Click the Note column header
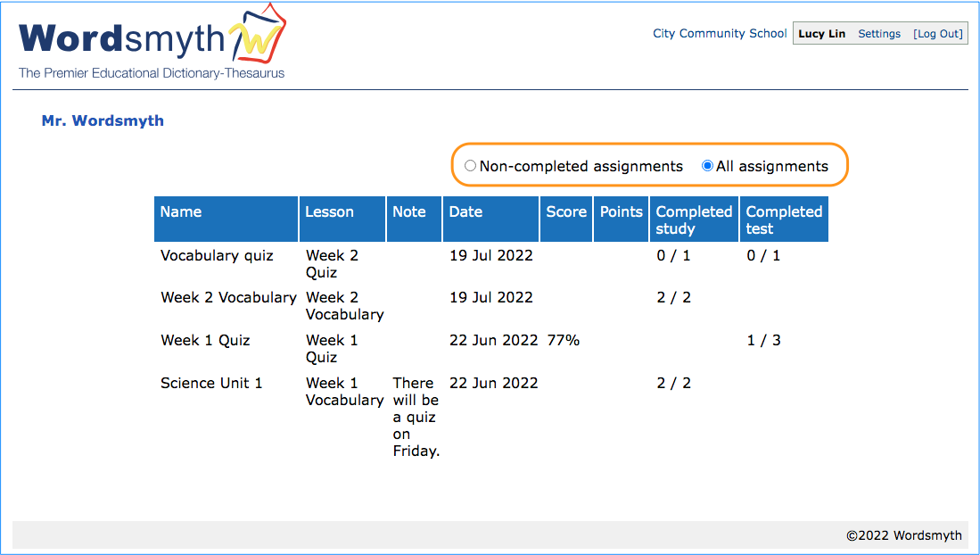This screenshot has width=980, height=555. (409, 212)
